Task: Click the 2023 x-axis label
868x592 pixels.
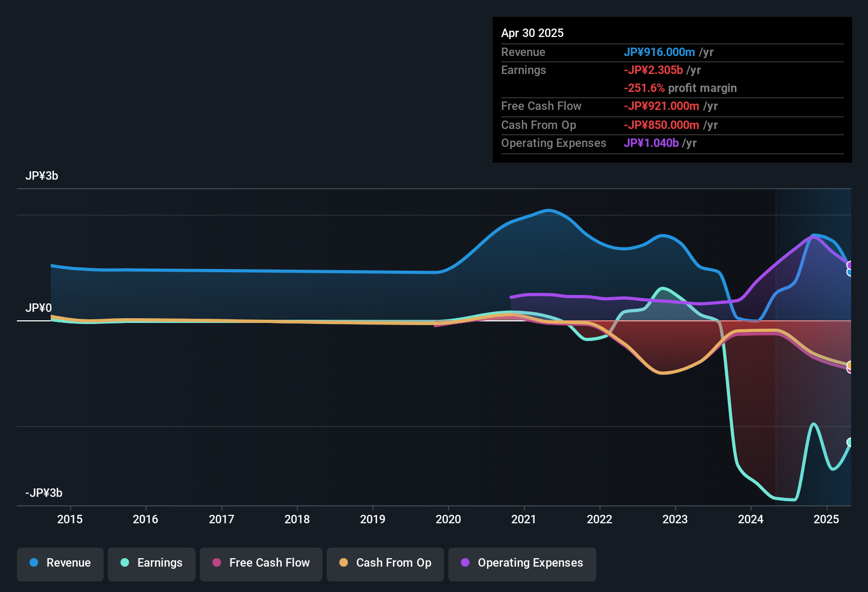Action: [x=675, y=520]
